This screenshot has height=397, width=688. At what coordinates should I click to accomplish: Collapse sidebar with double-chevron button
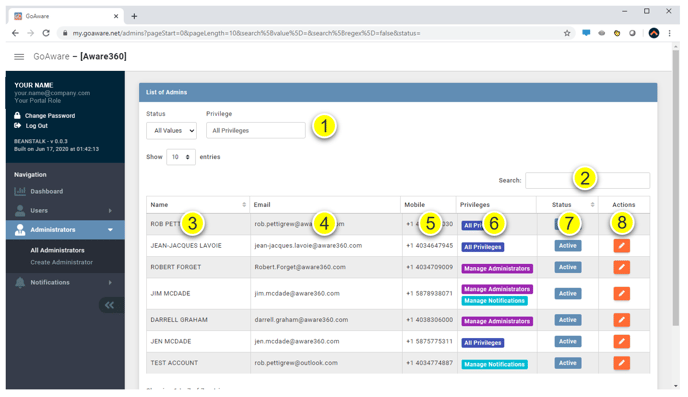110,305
